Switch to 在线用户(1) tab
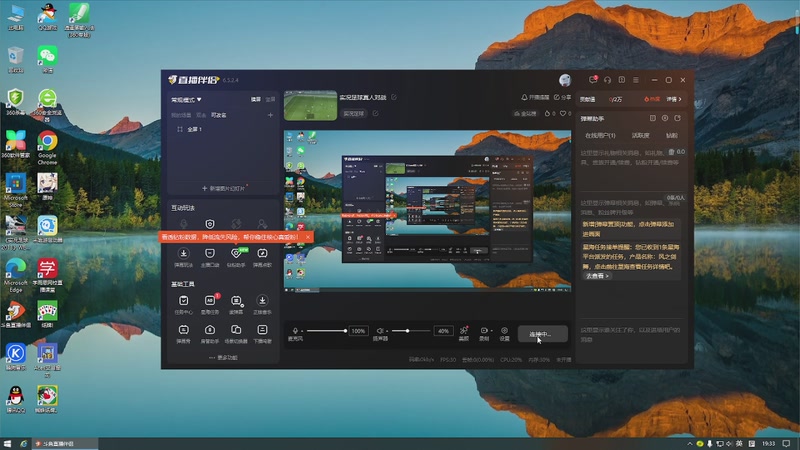The image size is (800, 450). (x=600, y=135)
